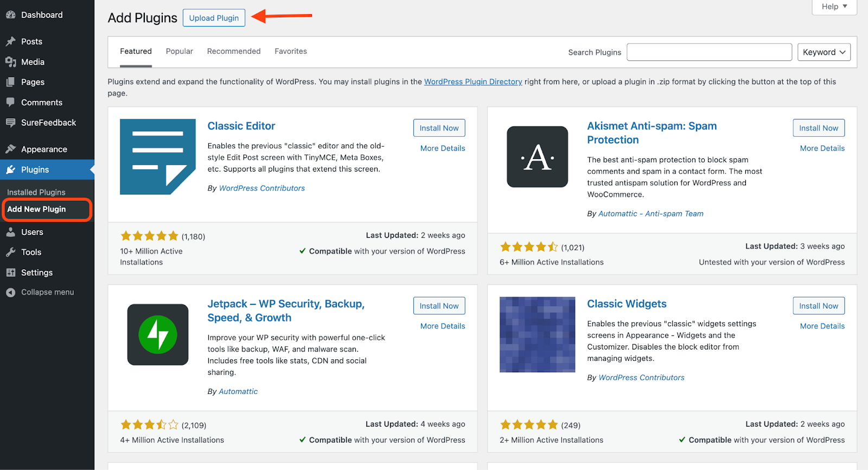
Task: Click '4+ Million Active Installations' text
Action: pos(172,440)
